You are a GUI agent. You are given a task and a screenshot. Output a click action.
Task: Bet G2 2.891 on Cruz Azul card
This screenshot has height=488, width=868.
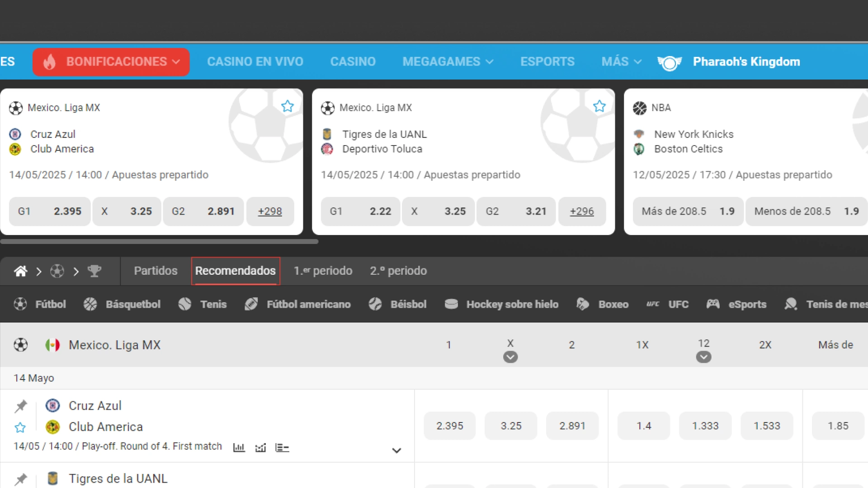pos(203,211)
